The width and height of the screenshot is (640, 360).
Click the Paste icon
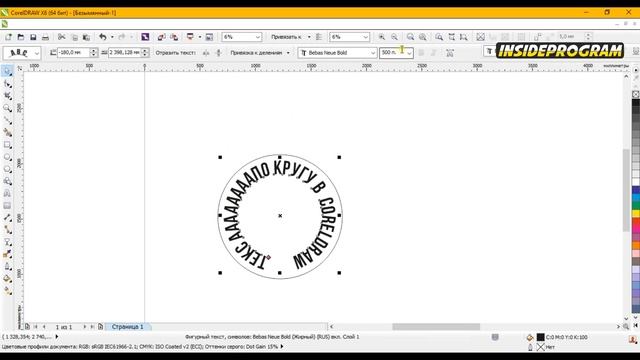(x=87, y=37)
